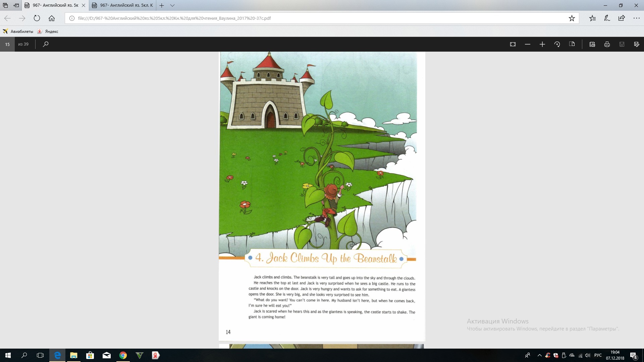Click the Fit to page icon in PDF toolbar
The height and width of the screenshot is (362, 644).
coord(513,44)
